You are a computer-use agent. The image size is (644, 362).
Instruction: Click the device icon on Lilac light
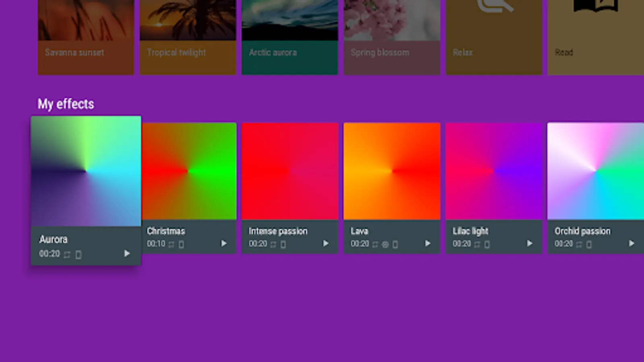[487, 244]
